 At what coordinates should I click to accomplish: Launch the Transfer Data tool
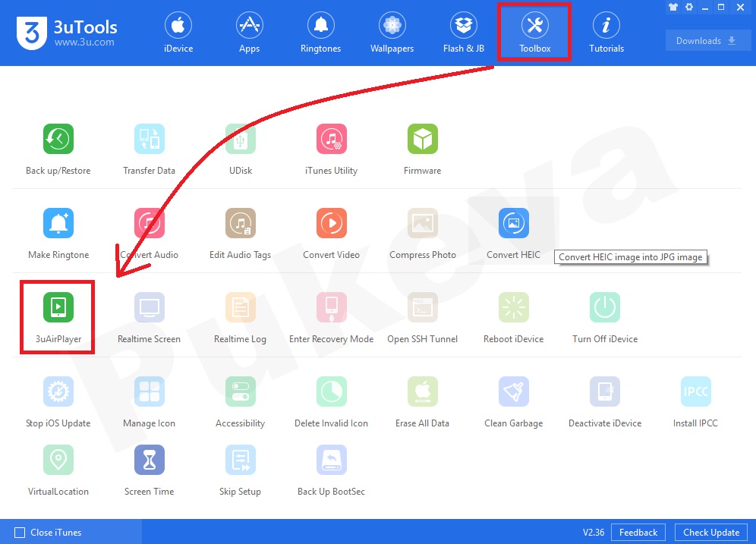(x=149, y=149)
